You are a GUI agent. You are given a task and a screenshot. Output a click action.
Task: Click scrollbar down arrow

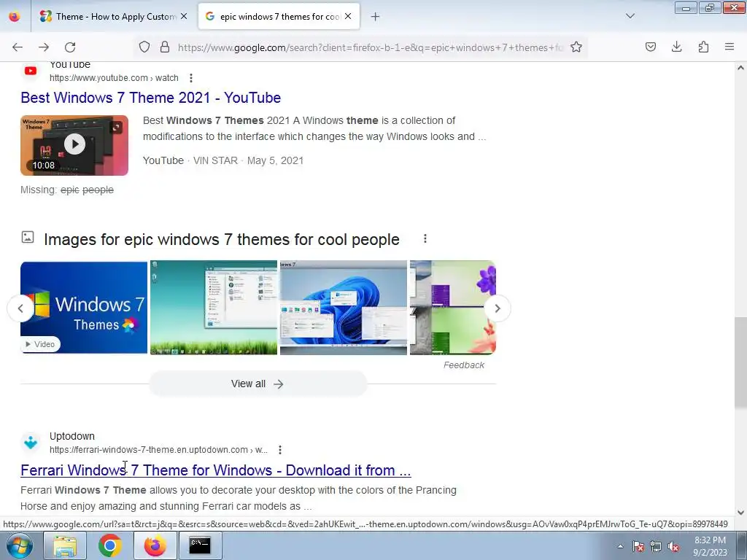[x=740, y=513]
